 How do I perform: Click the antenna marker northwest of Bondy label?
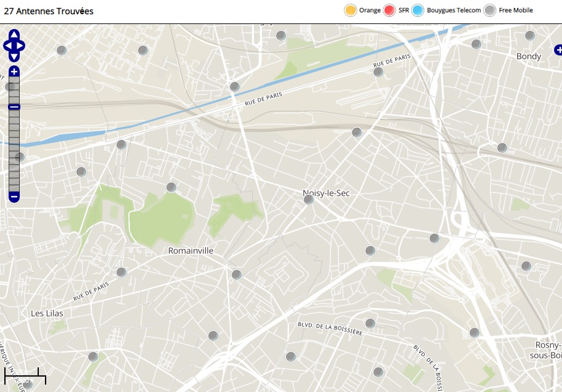coord(476,44)
